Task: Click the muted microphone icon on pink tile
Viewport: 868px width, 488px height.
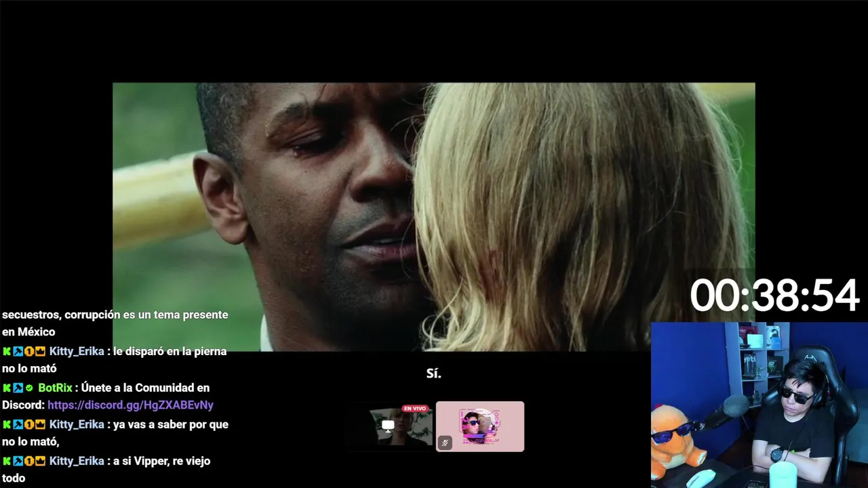Action: tap(445, 443)
